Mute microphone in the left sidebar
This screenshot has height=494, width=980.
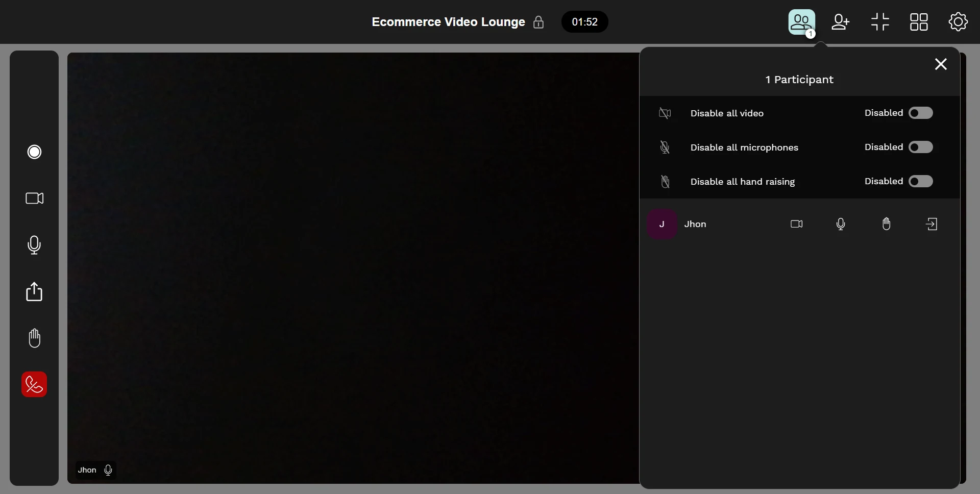[x=34, y=245]
